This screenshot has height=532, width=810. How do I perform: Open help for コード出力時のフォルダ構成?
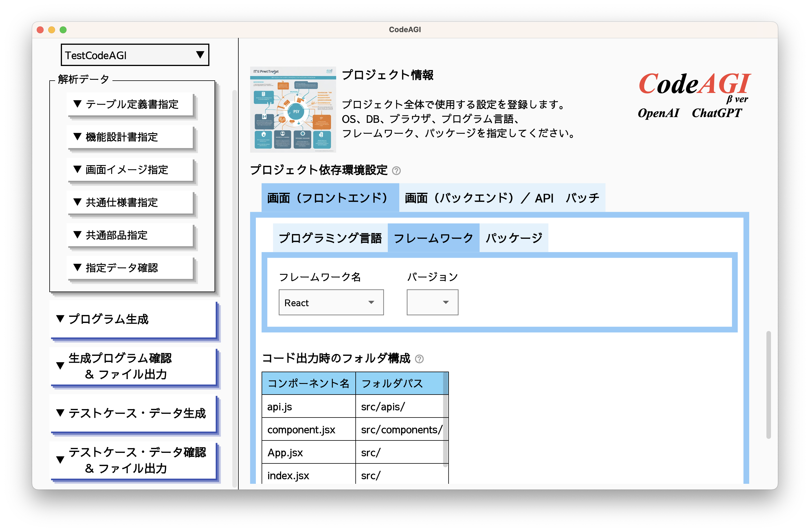[420, 358]
